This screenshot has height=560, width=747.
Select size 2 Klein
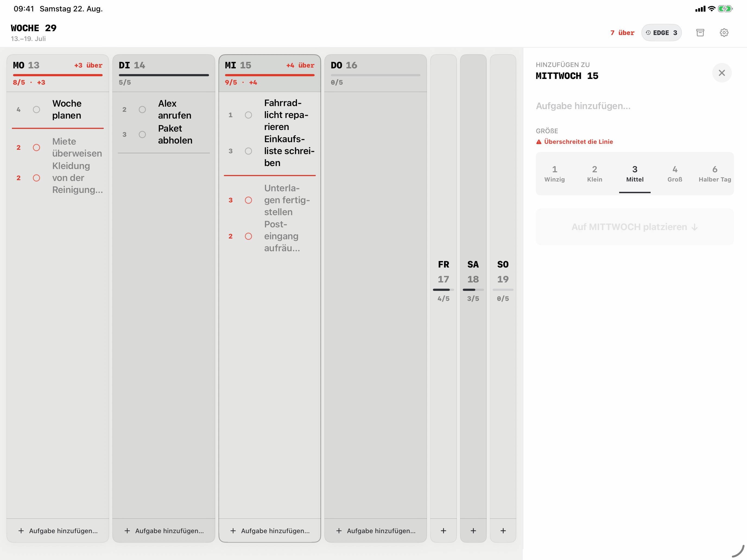tap(594, 173)
